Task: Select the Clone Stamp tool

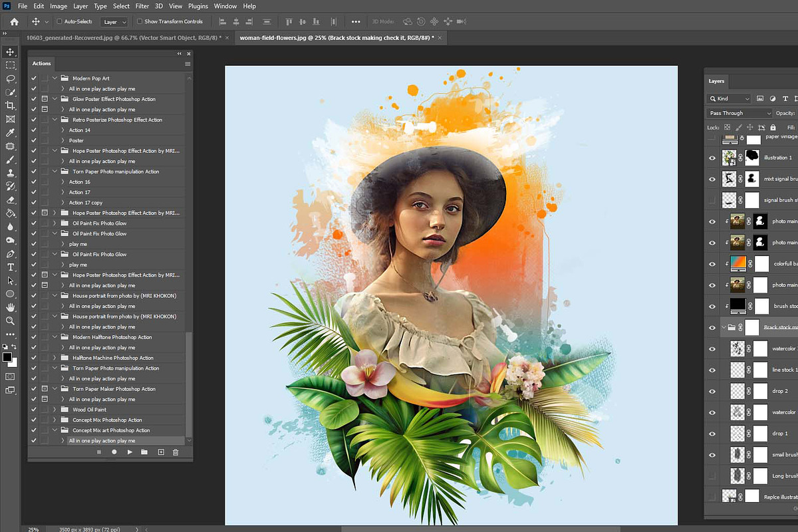Action: coord(10,173)
